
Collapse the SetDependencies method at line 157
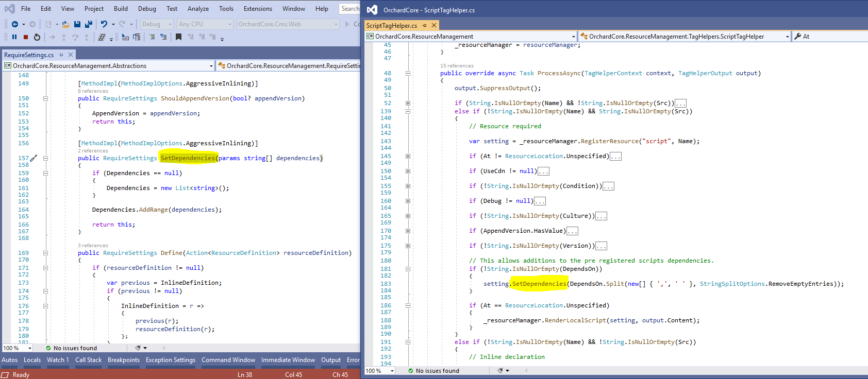coord(45,159)
